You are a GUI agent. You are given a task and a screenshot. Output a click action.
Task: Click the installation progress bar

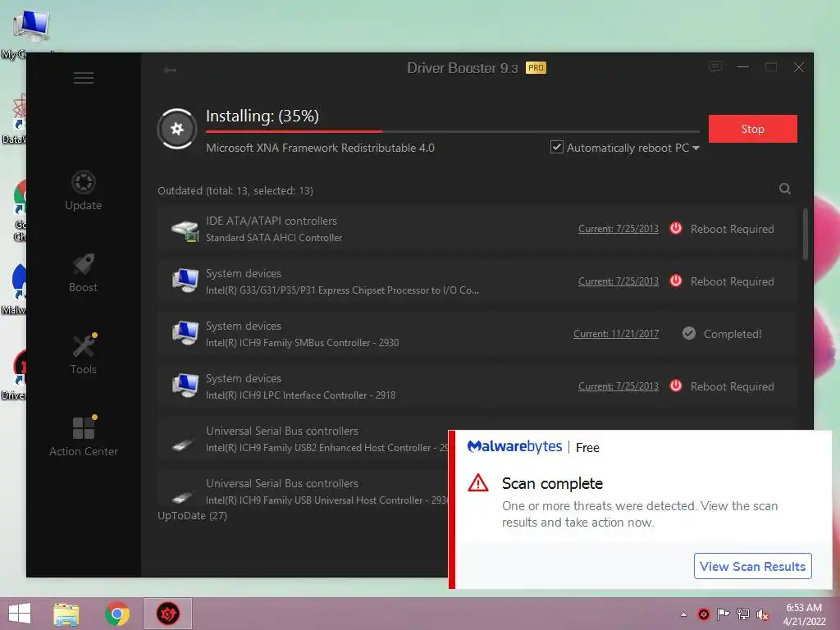[x=453, y=131]
